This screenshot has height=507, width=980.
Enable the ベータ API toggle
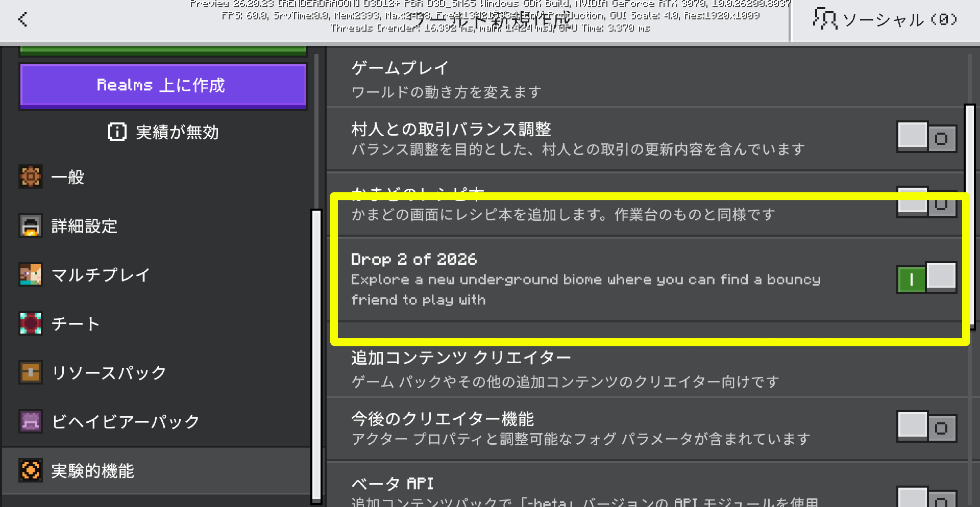(x=926, y=498)
